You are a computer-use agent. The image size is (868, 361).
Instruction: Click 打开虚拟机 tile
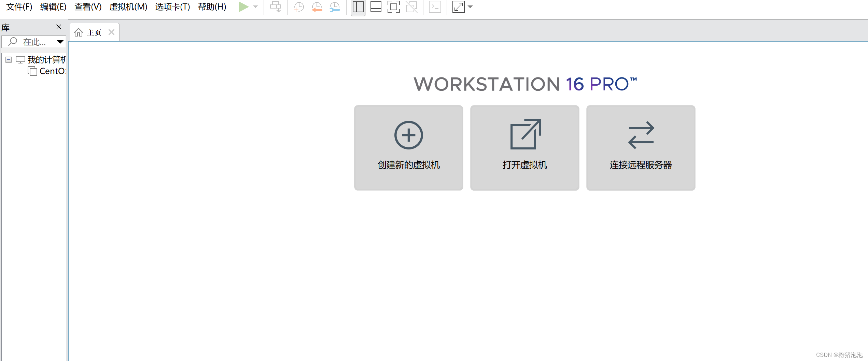coord(524,148)
